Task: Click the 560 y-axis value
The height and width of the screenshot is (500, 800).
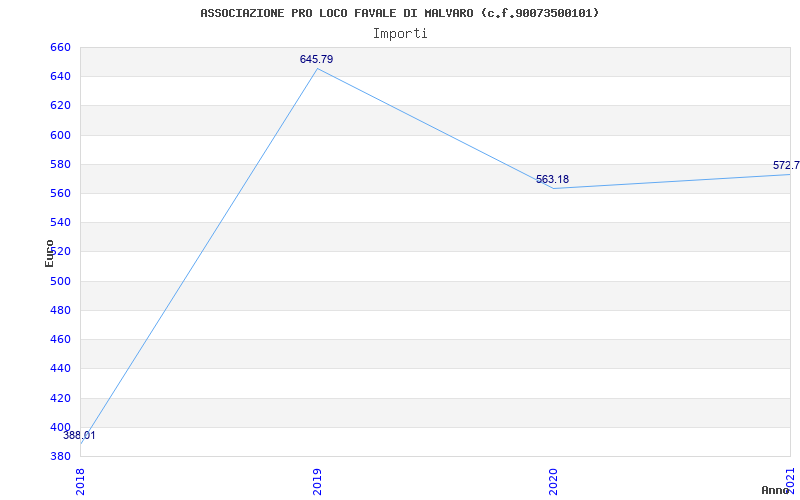Action: (x=60, y=193)
